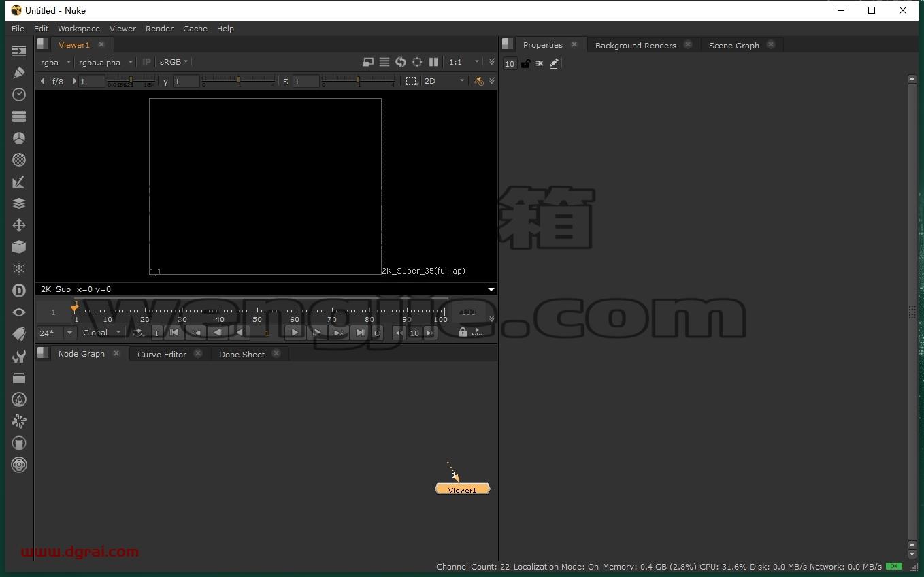The image size is (924, 577).
Task: Switch to the Curve Editor tab
Action: [162, 354]
